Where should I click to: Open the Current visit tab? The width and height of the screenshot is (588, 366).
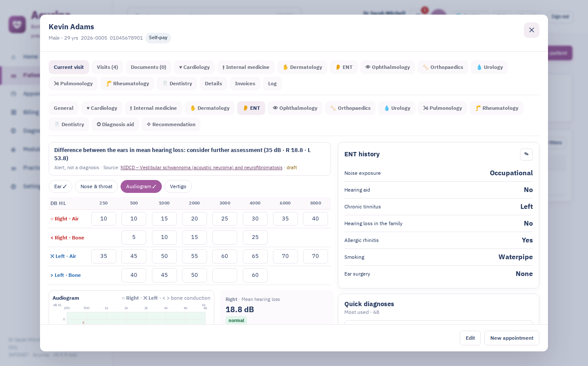(69, 67)
